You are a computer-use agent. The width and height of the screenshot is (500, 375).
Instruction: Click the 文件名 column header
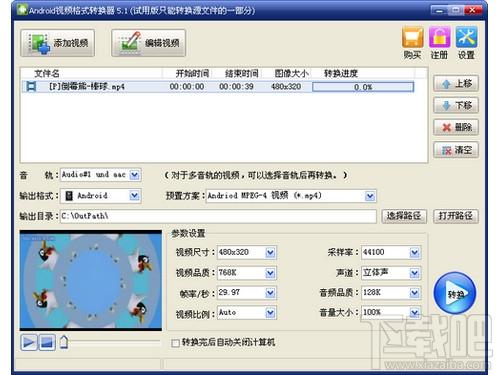coord(47,73)
